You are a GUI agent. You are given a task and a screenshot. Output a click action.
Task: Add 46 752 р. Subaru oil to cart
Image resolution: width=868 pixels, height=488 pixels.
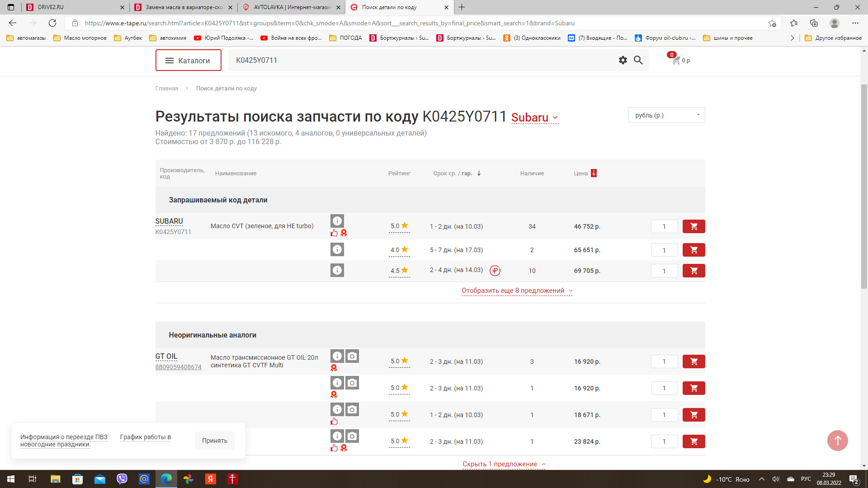[x=693, y=226]
